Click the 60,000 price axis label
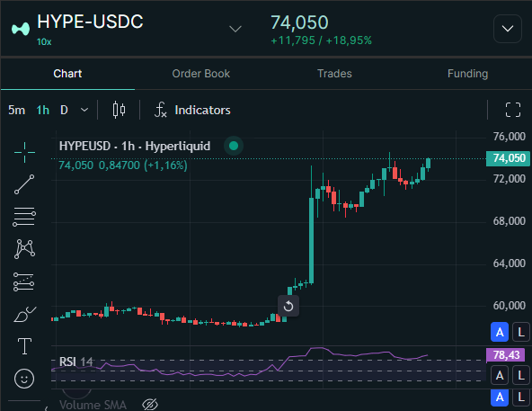Image resolution: width=532 pixels, height=411 pixels. click(x=509, y=306)
